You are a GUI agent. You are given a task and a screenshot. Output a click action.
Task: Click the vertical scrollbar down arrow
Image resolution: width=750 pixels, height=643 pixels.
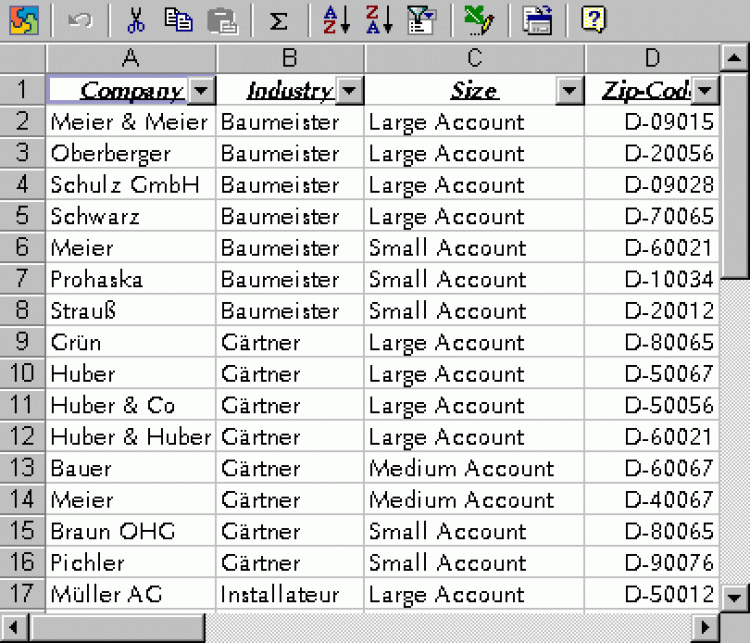[x=735, y=595]
